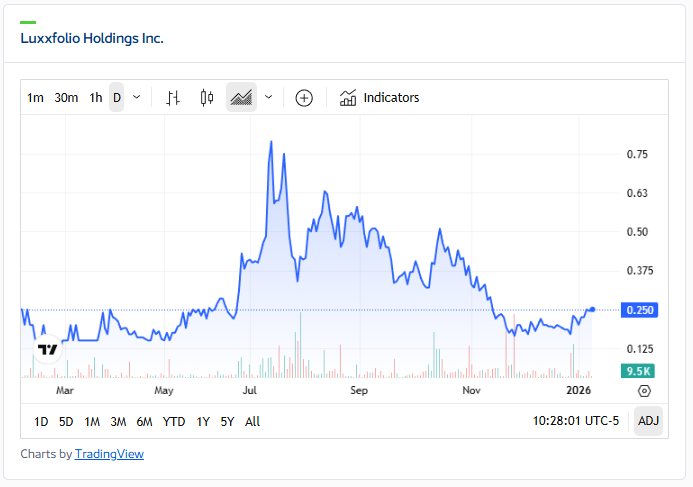Set the range to 5D
Image resolution: width=693 pixels, height=487 pixels.
(x=66, y=422)
